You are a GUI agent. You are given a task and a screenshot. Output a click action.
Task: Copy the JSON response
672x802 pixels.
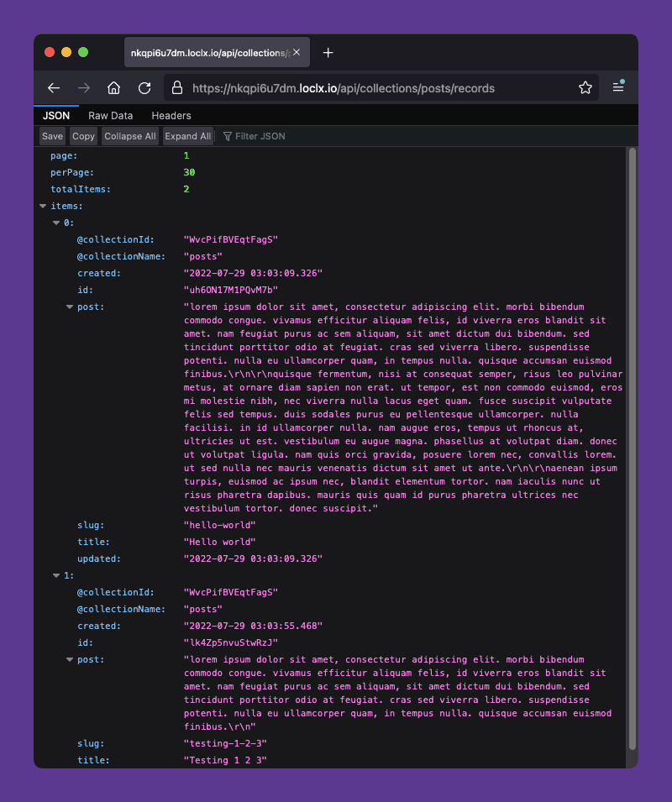pyautogui.click(x=83, y=136)
